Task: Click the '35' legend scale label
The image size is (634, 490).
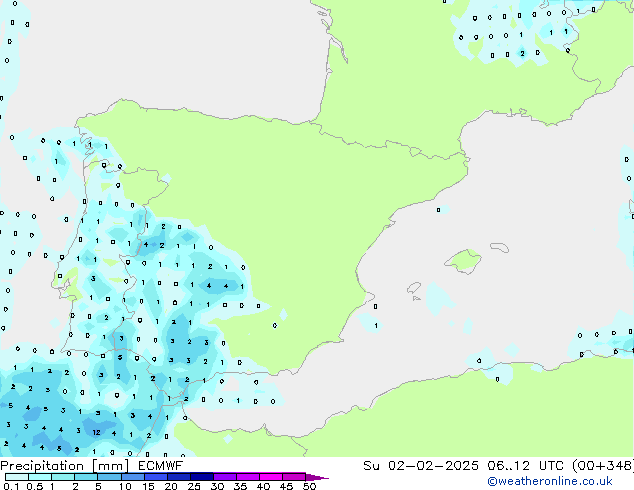Action: (240, 486)
